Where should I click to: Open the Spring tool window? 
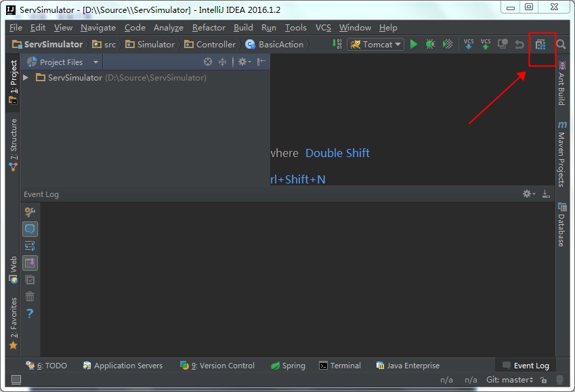(288, 366)
